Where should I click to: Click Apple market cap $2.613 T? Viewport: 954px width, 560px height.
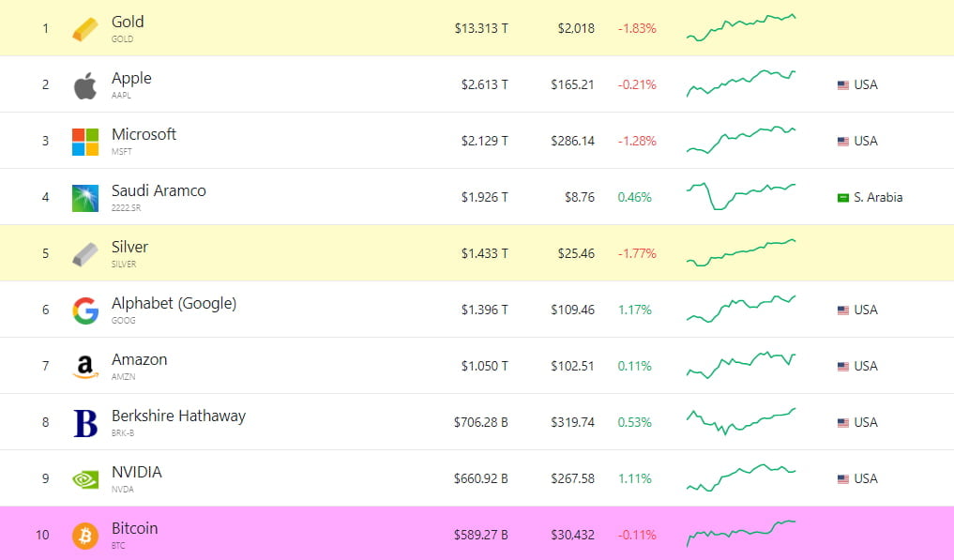click(484, 84)
